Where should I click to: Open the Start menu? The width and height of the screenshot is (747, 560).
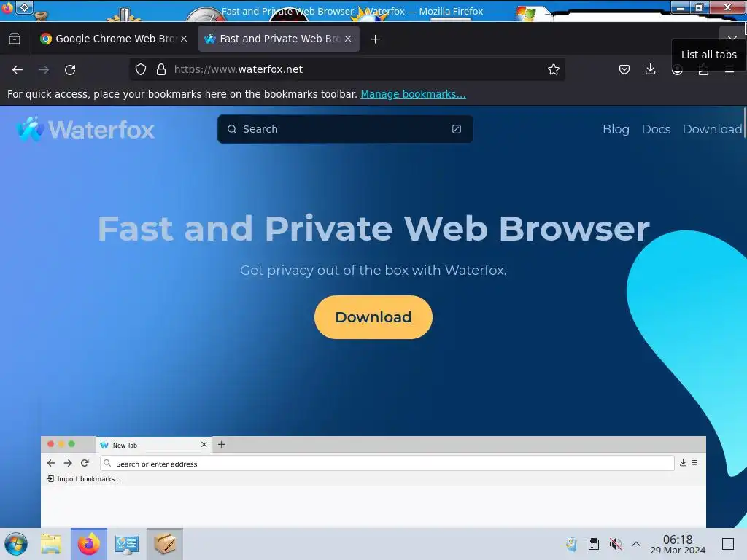pyautogui.click(x=16, y=544)
